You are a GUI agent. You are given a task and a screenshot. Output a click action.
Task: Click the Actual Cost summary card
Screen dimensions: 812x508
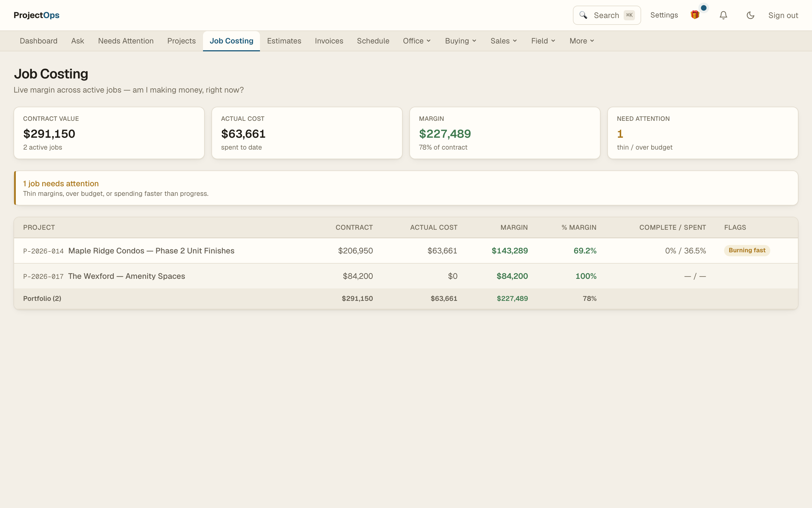point(307,133)
